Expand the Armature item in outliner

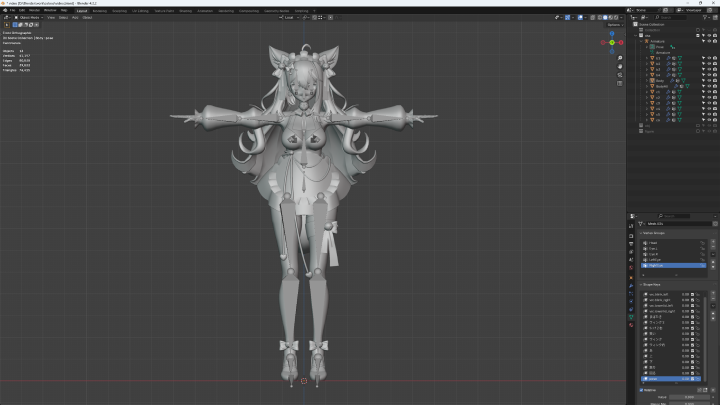tap(641, 40)
